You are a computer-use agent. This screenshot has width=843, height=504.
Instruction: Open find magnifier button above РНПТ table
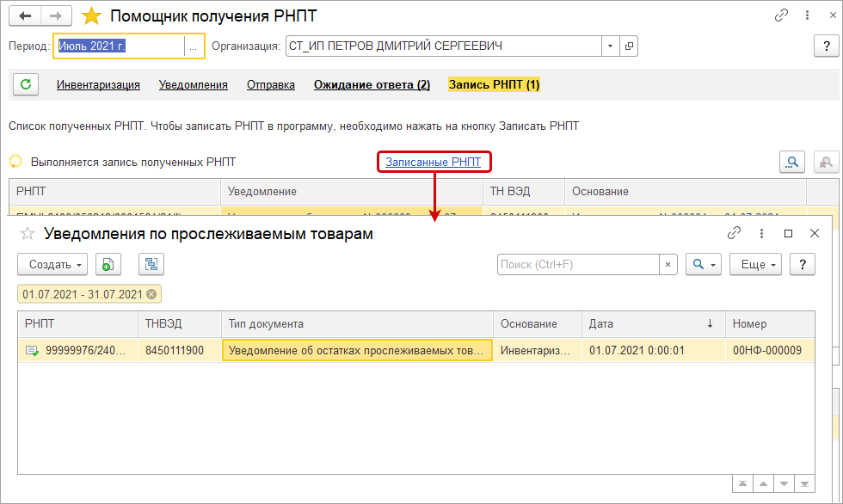792,162
